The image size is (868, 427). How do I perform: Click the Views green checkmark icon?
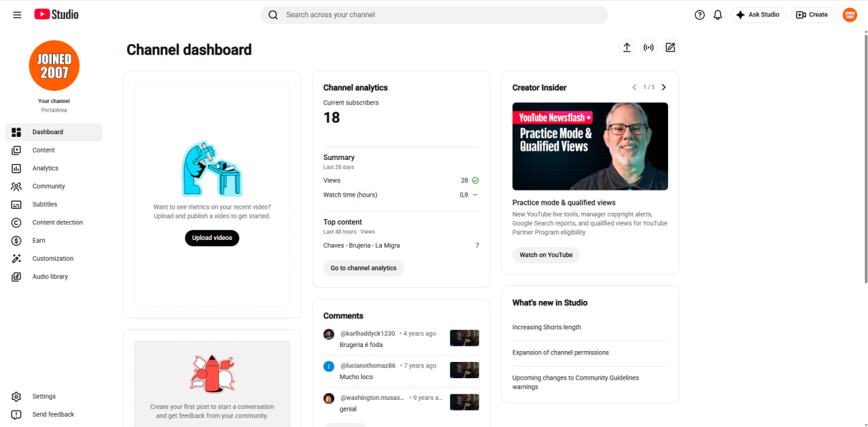coord(475,180)
